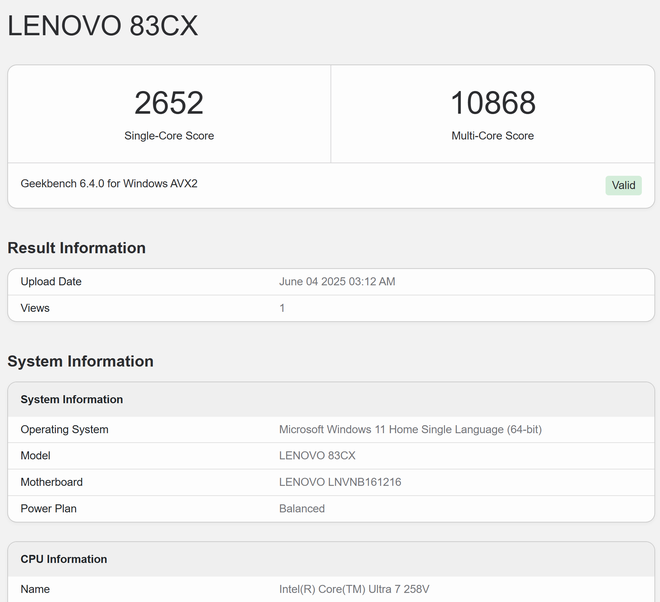Click the Operating System label
Viewport: 660px width, 602px height.
pos(64,429)
